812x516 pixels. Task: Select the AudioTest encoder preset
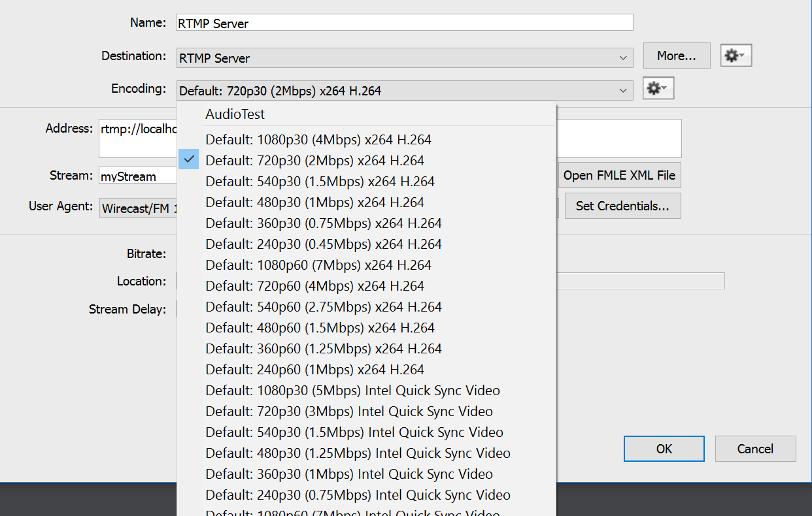pyautogui.click(x=235, y=114)
